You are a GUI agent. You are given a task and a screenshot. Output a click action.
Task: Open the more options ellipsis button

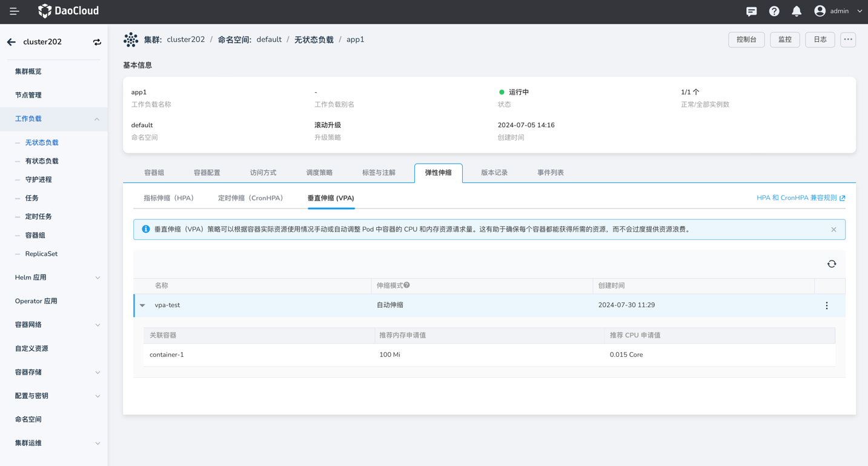coord(848,40)
